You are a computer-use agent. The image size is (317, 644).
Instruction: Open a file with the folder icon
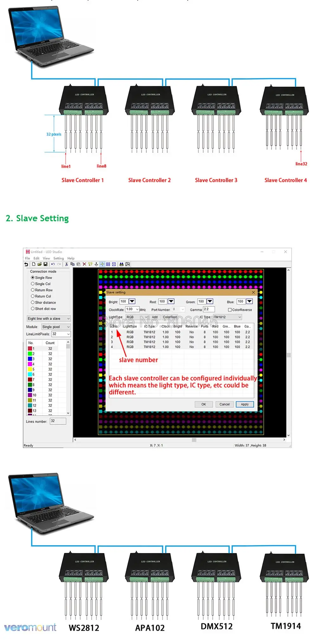pos(40,264)
